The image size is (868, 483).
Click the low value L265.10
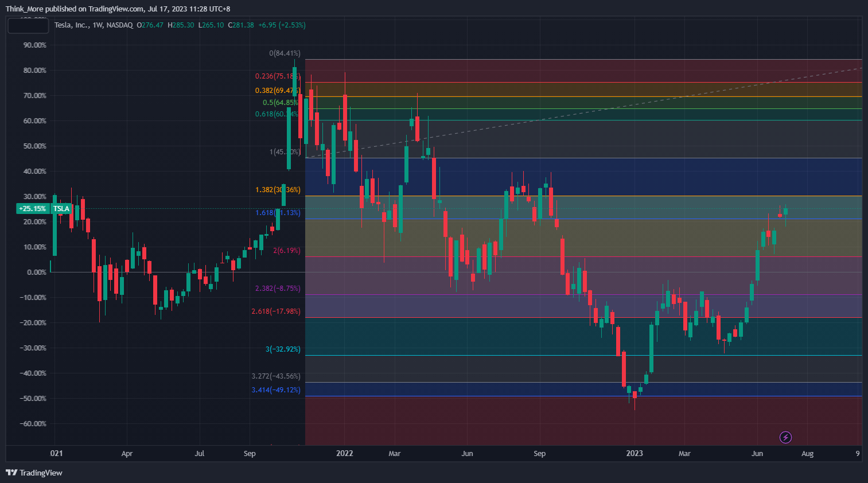[x=211, y=25]
